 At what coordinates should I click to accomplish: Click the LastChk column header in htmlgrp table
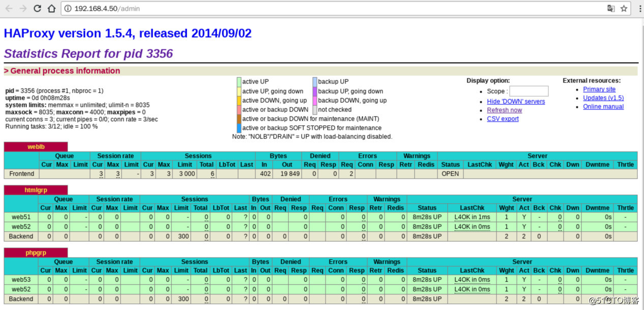click(x=472, y=208)
